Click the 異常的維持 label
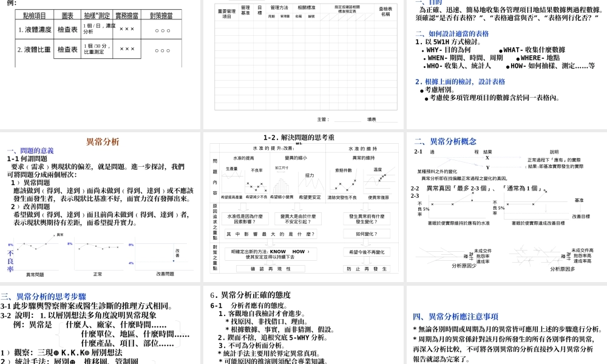 coord(363,158)
